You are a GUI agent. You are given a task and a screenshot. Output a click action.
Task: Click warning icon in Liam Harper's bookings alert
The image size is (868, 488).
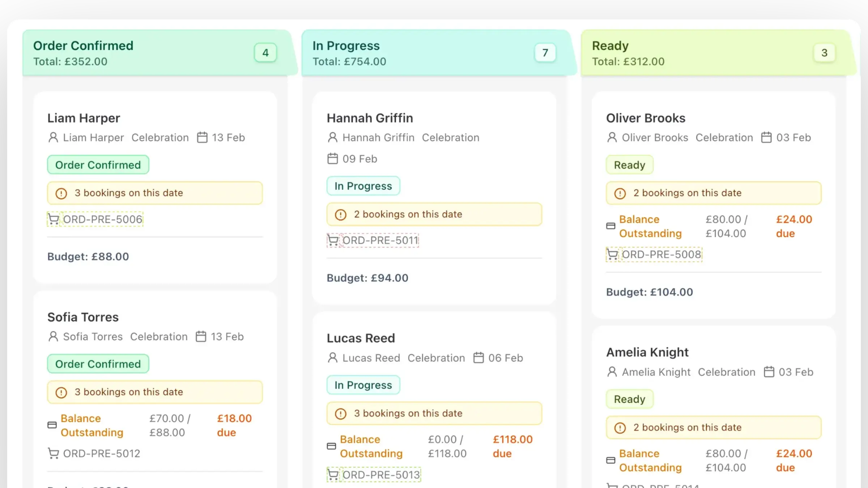click(61, 193)
